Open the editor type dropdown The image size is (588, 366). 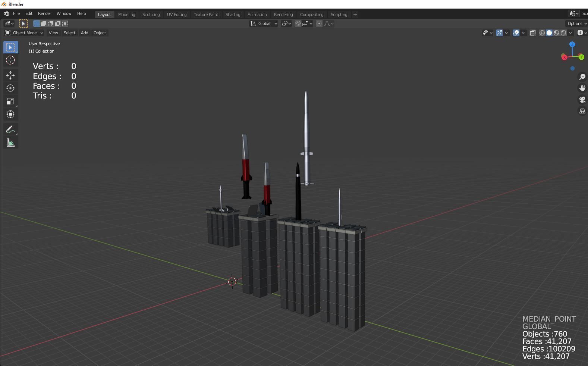click(9, 24)
